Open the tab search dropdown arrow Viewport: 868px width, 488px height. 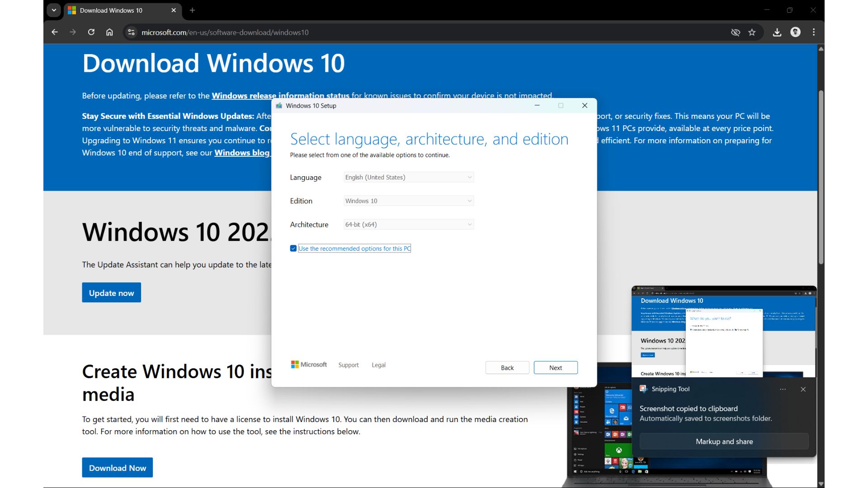pos(54,10)
